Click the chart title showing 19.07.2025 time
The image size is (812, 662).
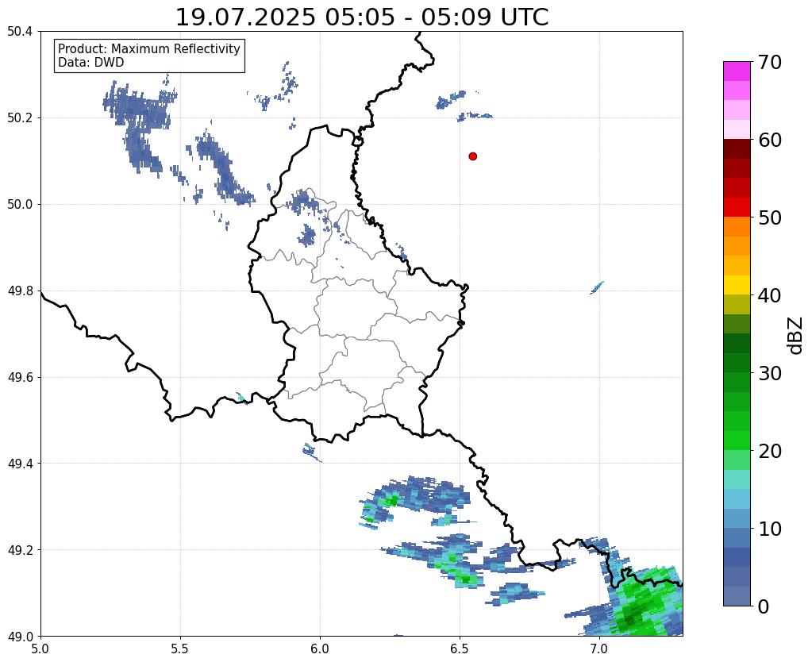tap(362, 17)
